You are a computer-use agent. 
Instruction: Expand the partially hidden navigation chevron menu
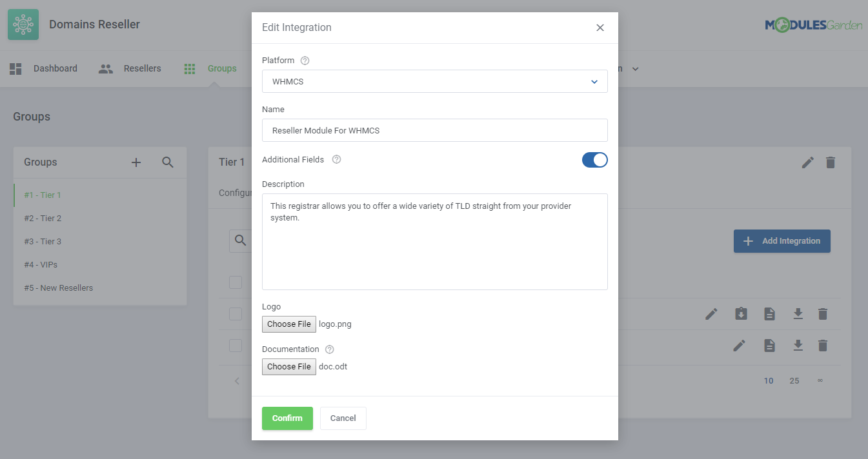[x=635, y=69]
